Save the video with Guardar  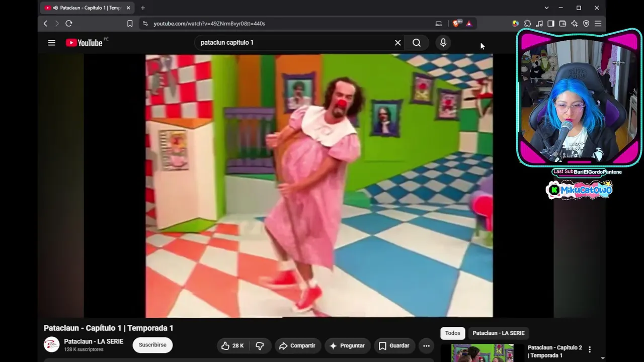[394, 345]
